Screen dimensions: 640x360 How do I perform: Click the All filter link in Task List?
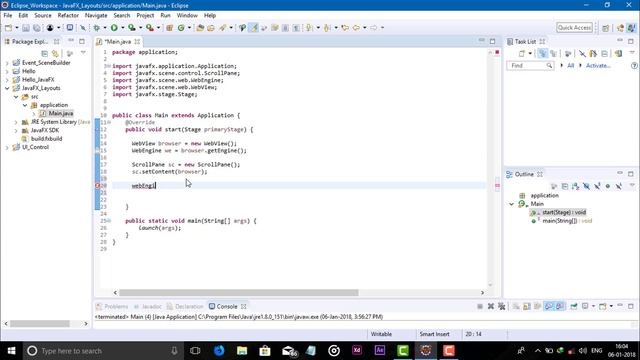(x=570, y=65)
